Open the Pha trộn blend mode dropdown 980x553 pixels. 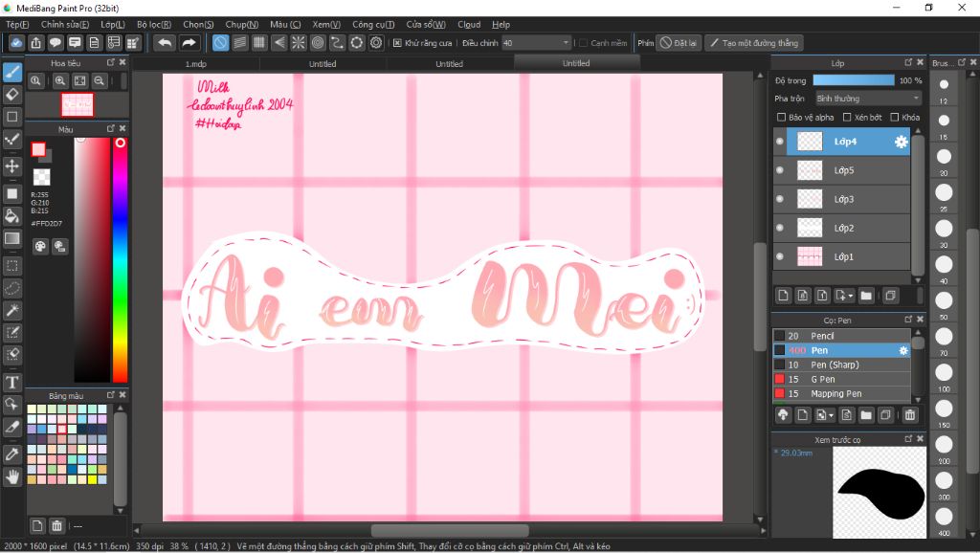[x=868, y=99]
